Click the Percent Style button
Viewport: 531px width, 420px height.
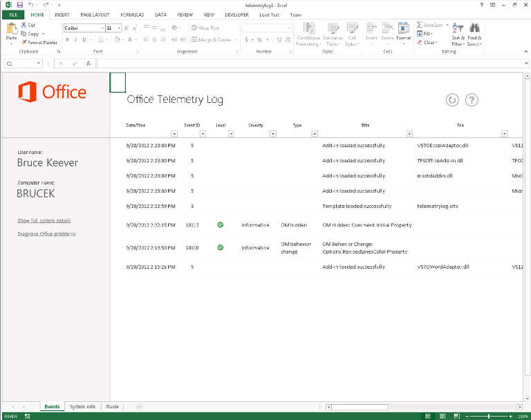[259, 39]
